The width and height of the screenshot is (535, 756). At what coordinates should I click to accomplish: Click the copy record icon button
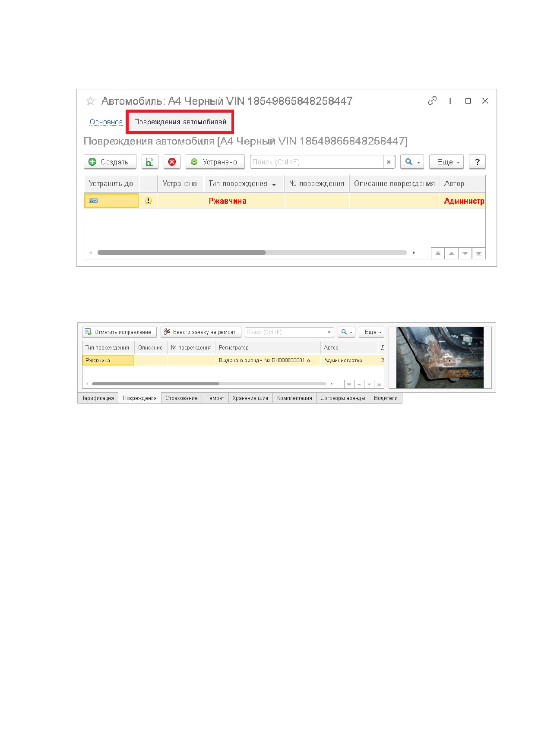pos(150,162)
